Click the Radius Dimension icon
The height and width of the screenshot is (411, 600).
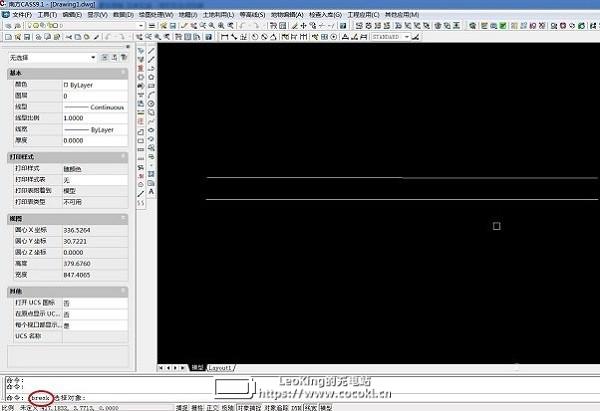[x=254, y=37]
